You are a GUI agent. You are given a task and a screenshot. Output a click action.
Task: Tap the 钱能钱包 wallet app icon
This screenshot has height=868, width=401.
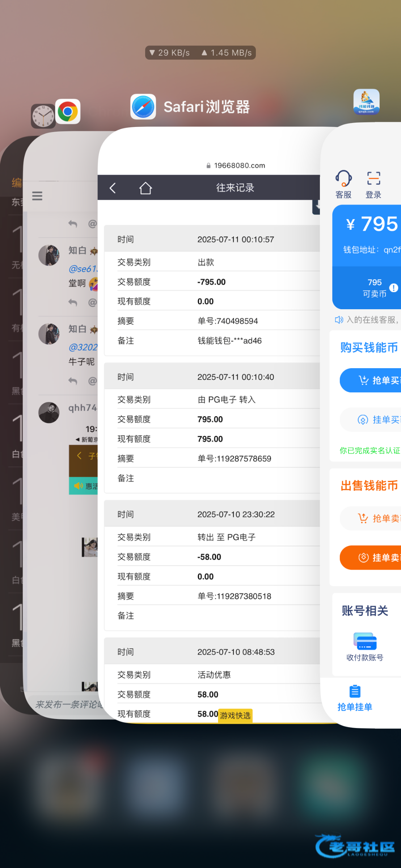(x=366, y=102)
